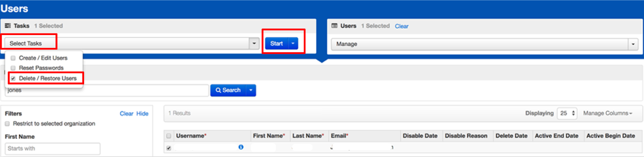
Task: Clear the selected users
Action: 402,26
